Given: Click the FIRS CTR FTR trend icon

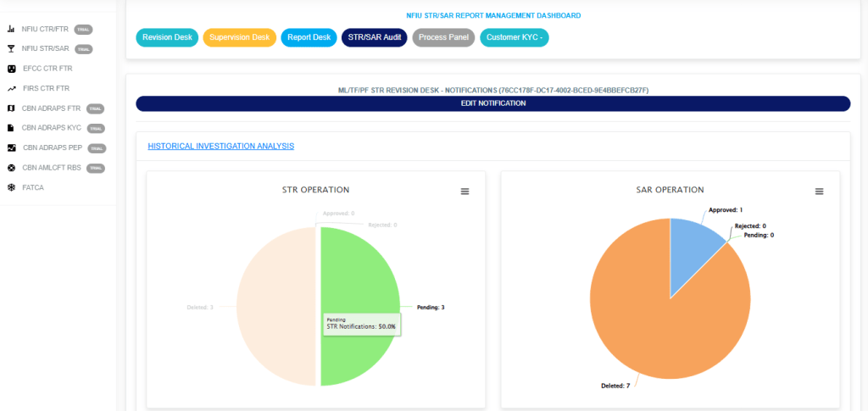Looking at the screenshot, I should (x=11, y=88).
